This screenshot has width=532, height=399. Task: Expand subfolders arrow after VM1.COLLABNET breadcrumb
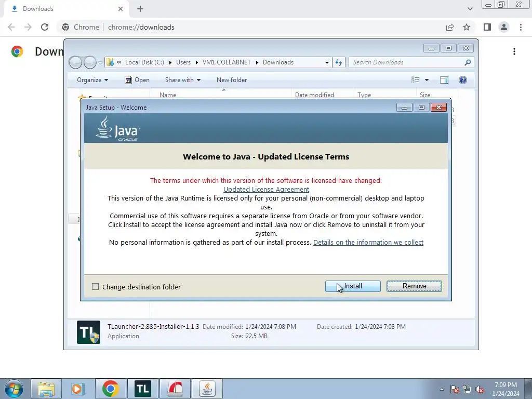[257, 62]
